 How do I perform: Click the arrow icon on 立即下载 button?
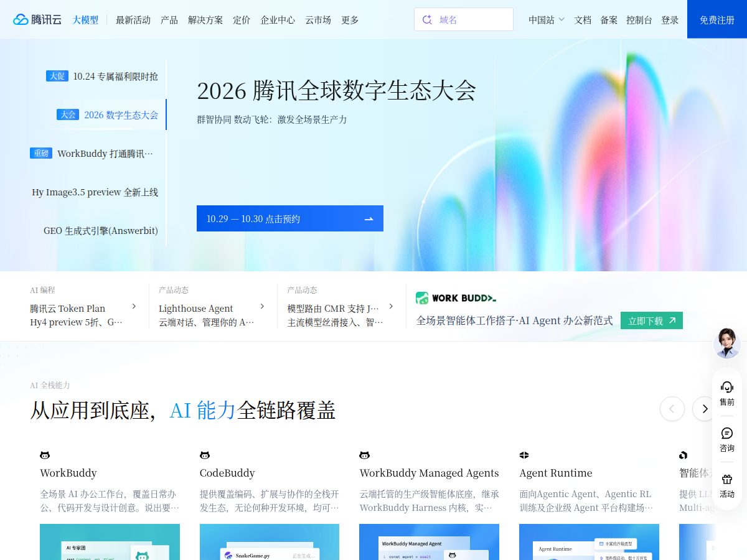pos(672,321)
